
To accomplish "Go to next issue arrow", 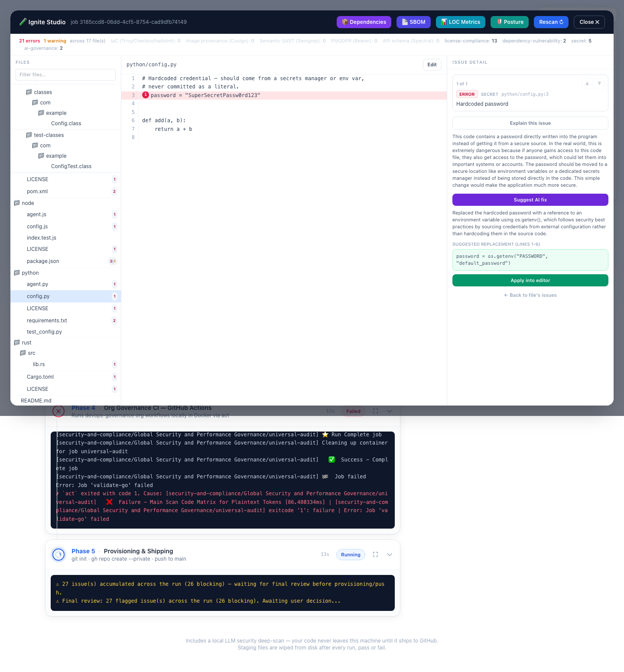I will pos(599,83).
